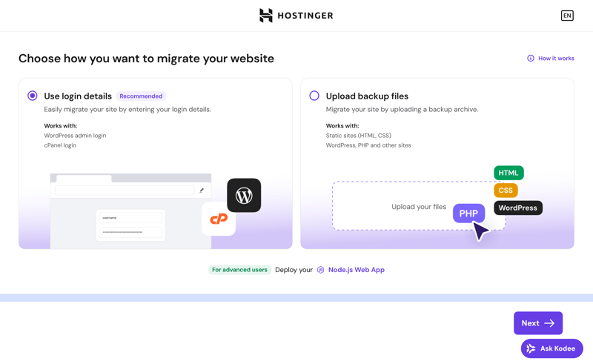Click the Next button
This screenshot has height=364, width=593.
click(x=538, y=323)
